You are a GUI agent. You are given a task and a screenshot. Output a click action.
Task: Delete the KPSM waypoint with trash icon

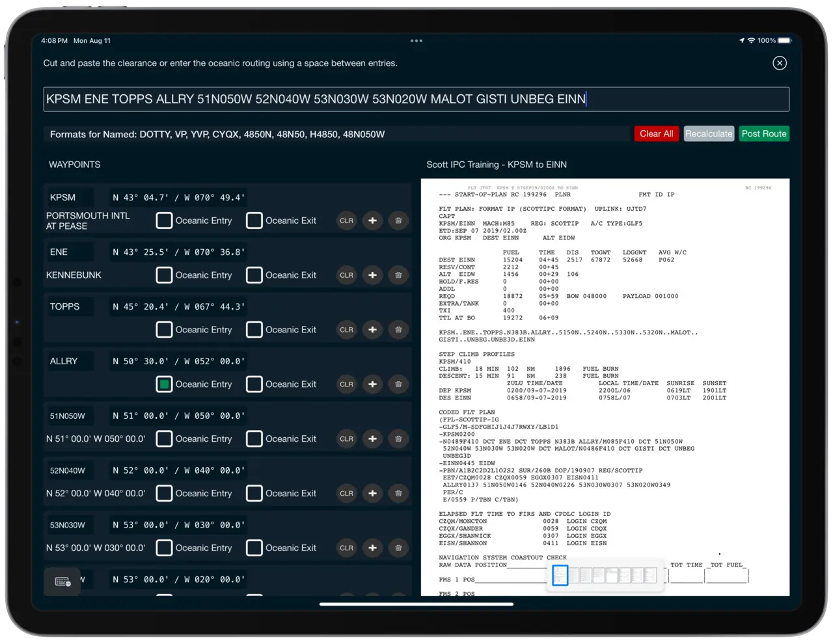coord(398,221)
